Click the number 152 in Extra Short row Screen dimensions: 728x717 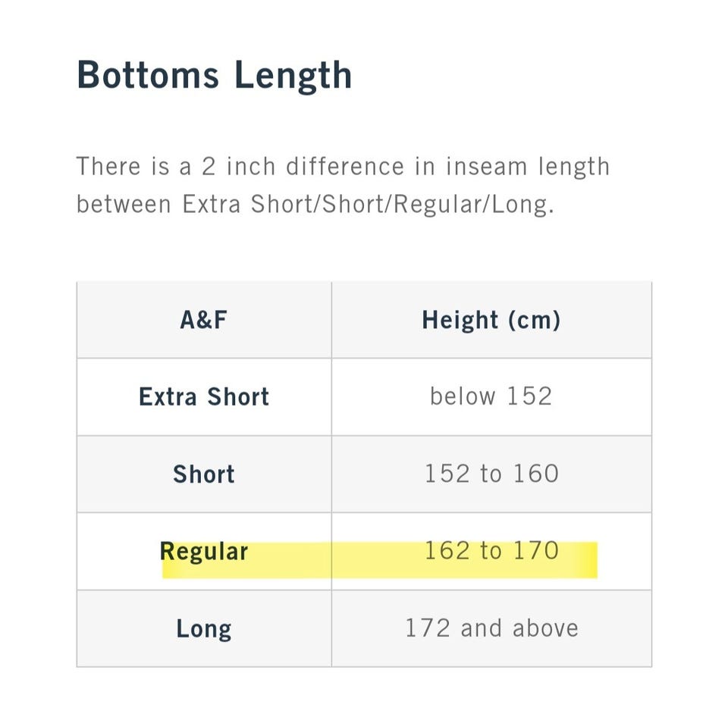529,396
